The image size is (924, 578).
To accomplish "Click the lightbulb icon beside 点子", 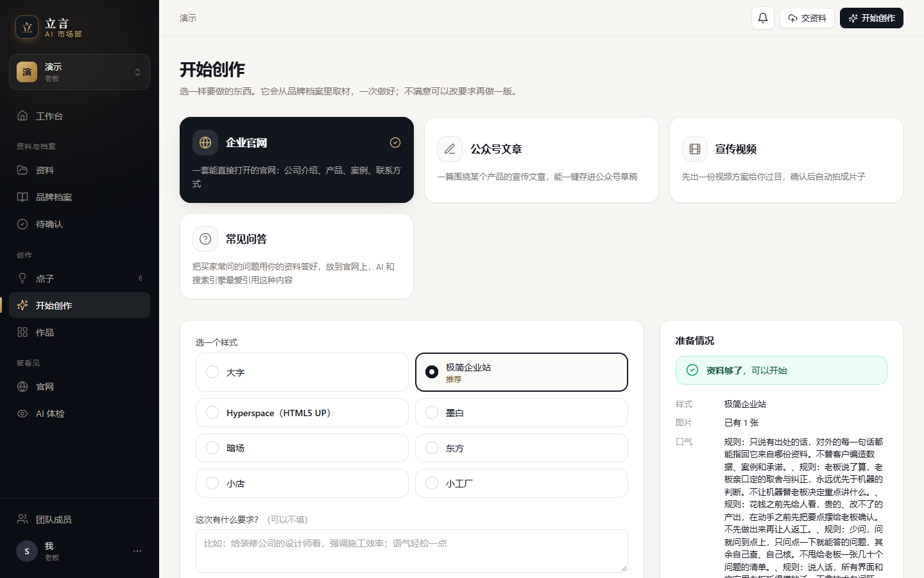I will pos(22,278).
